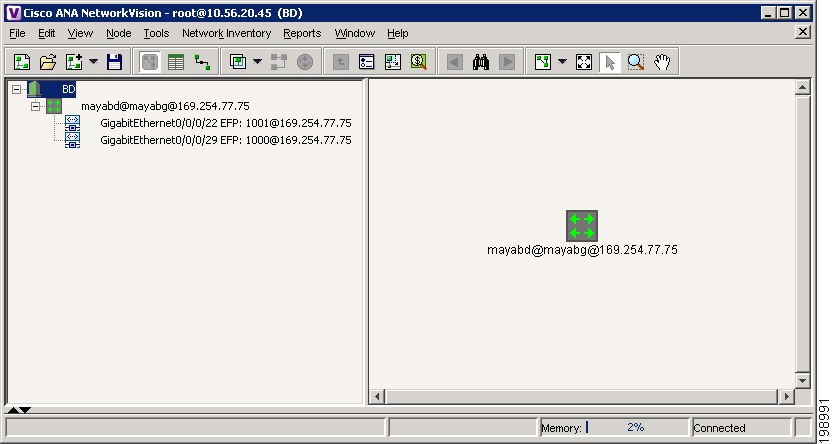Switch to links view icon
Viewport: 833px width, 444px height.
[x=202, y=62]
